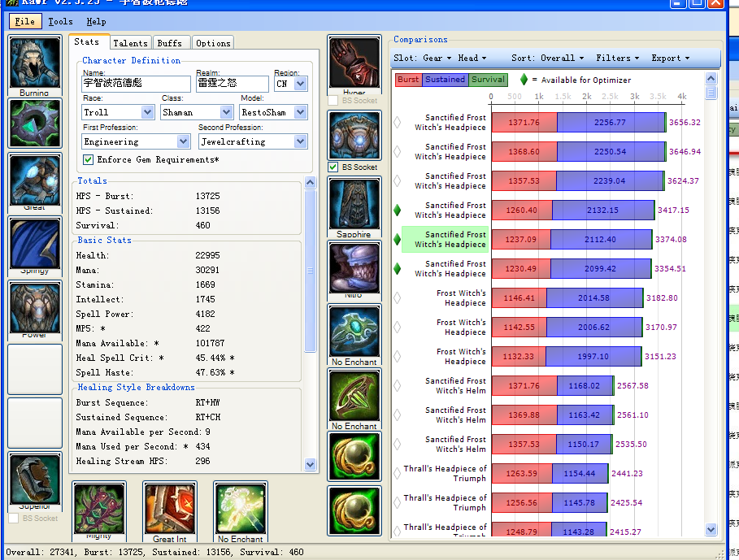Toggle optimizer diamond for 3656.32 headpiece
Viewport: 739px width, 560px height.
pyautogui.click(x=398, y=123)
